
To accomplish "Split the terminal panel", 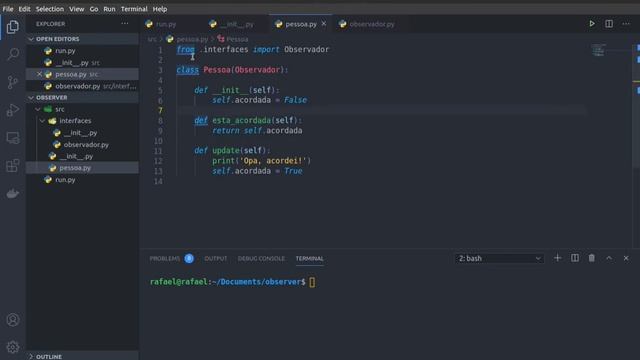I will pos(574,258).
